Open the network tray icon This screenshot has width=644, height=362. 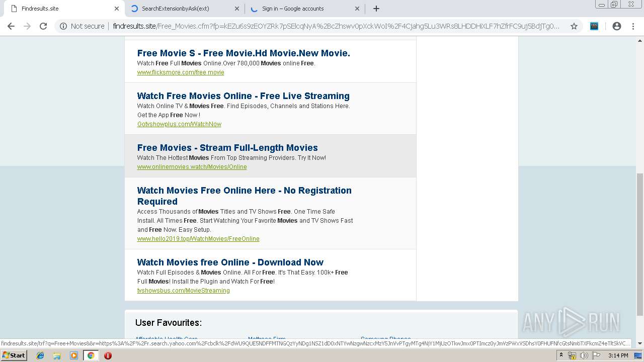pyautogui.click(x=572, y=355)
